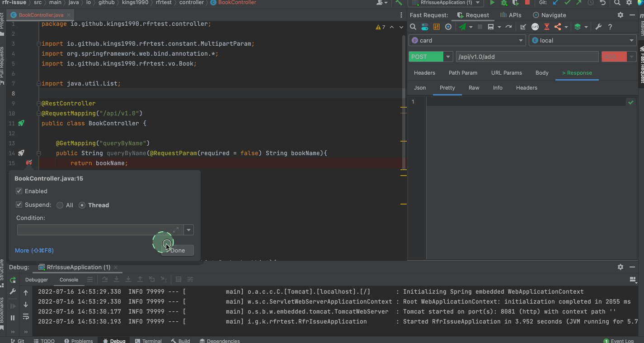Click the cURL icon in Fast Request toolbar
Viewport: 644px width, 343px height.
(535, 27)
